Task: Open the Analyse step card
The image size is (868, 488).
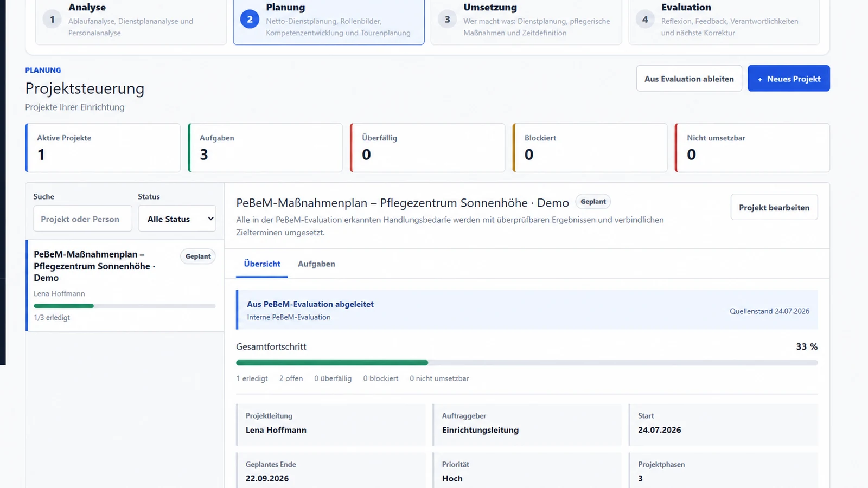Action: [x=131, y=22]
